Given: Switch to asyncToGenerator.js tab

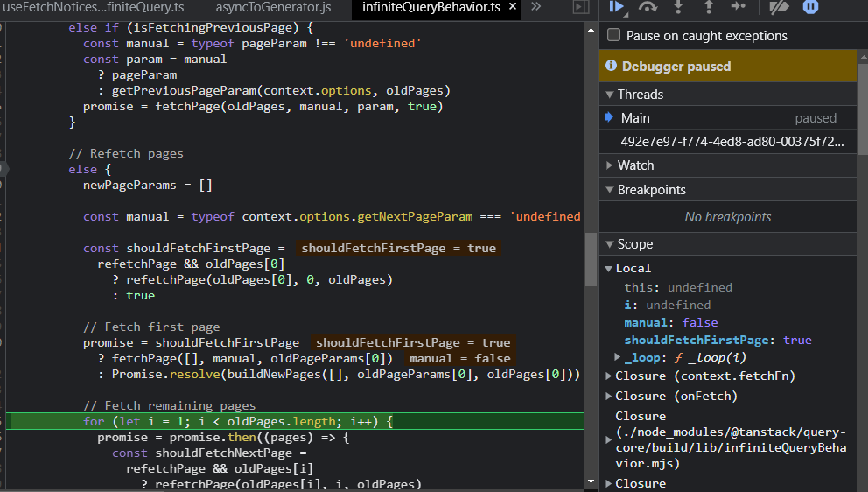Looking at the screenshot, I should tap(274, 7).
